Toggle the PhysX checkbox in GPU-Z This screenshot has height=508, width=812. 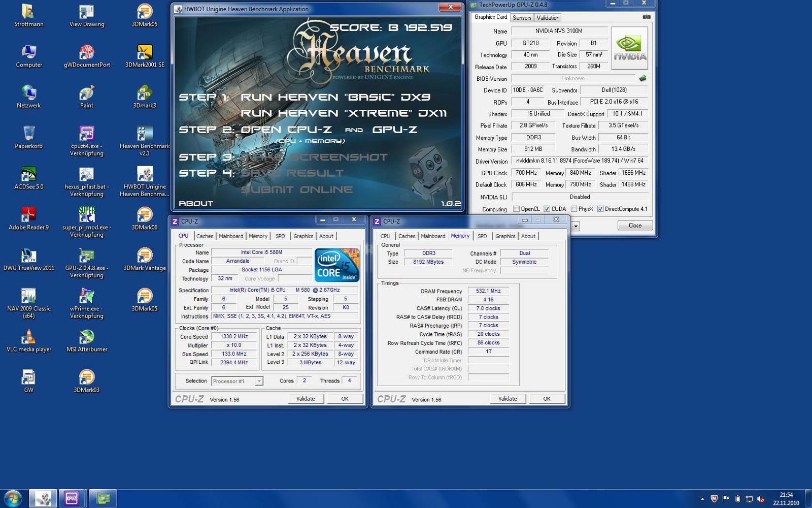(x=574, y=209)
